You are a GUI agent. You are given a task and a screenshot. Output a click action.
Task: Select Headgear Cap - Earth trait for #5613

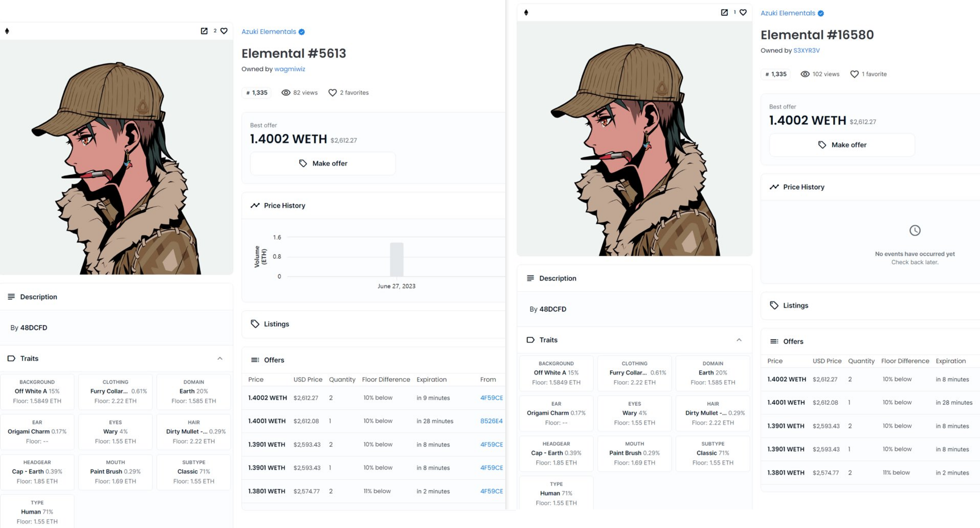pos(37,472)
